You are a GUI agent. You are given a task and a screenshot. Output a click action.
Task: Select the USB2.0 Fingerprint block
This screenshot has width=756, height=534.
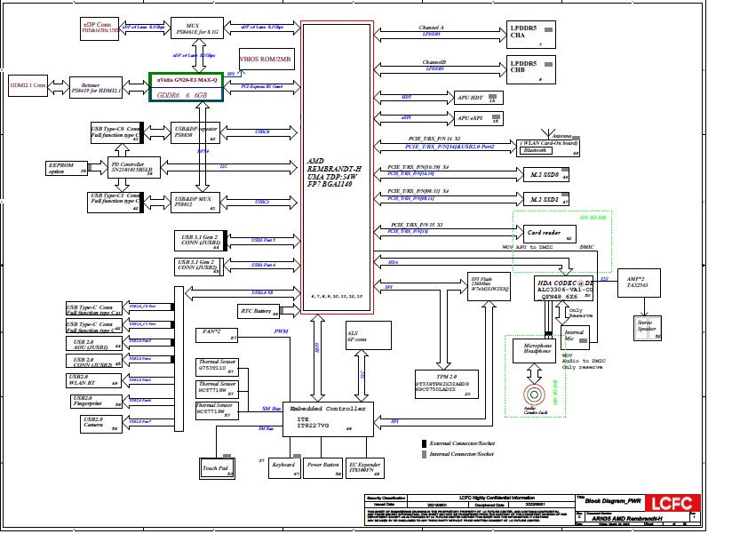pos(96,401)
